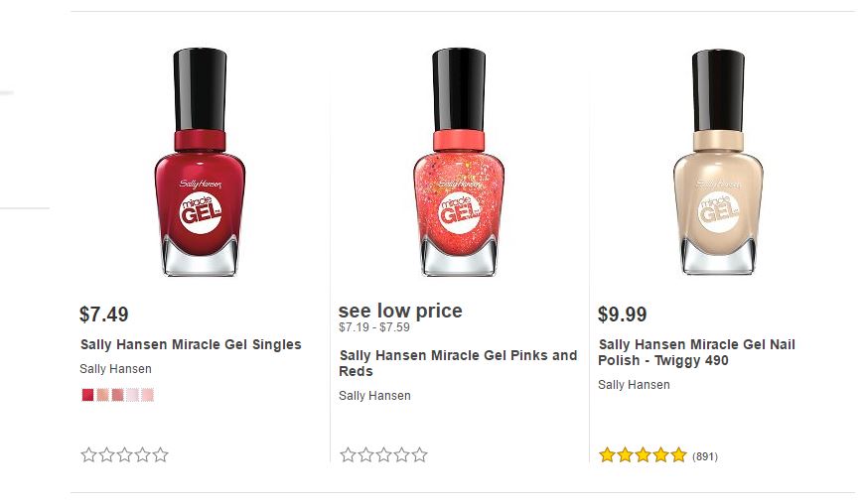Choose the fifth light pink swatch
864x504 pixels.
(x=148, y=395)
